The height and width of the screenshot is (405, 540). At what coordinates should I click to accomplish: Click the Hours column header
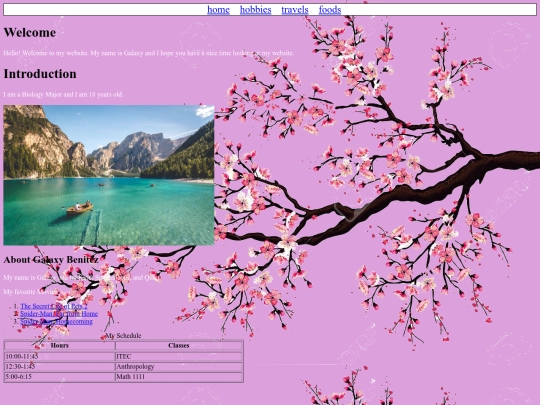60,345
